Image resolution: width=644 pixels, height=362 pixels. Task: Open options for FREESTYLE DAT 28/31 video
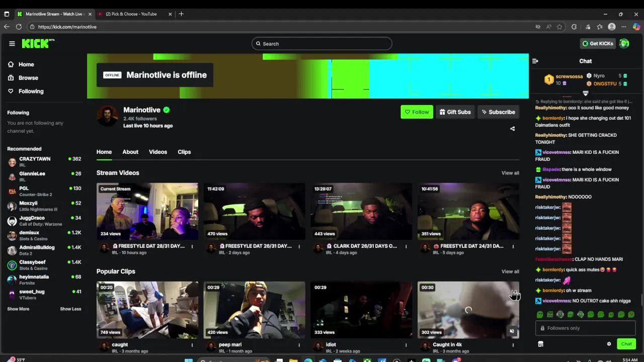192,246
